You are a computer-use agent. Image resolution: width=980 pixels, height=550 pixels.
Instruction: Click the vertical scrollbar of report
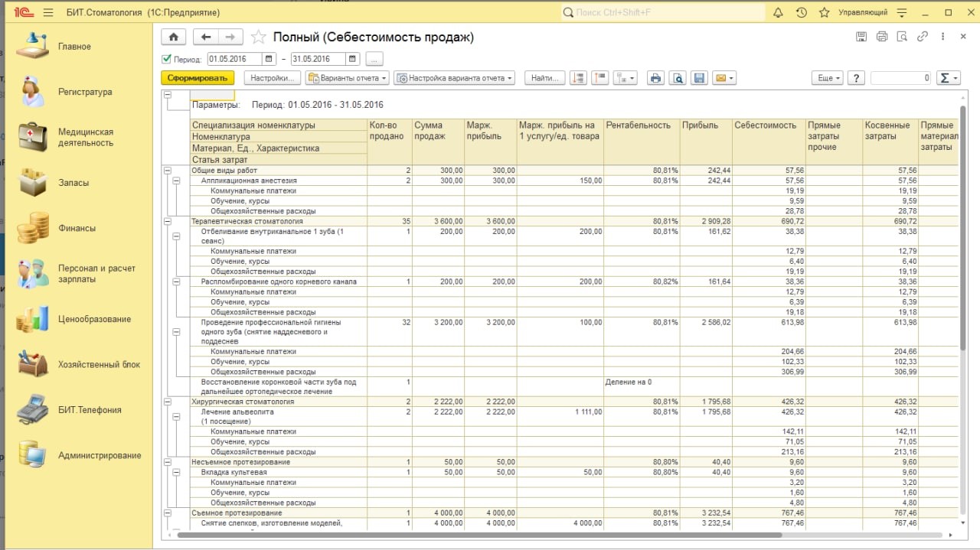962,229
